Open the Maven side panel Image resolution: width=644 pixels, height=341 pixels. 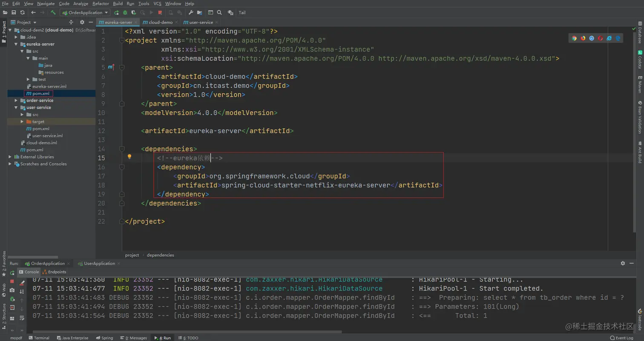point(640,84)
